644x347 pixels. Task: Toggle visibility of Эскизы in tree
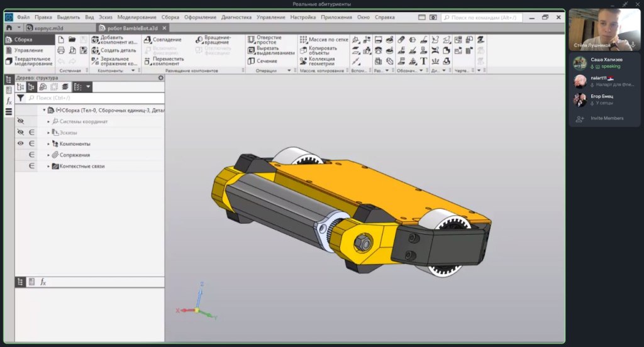(x=20, y=133)
